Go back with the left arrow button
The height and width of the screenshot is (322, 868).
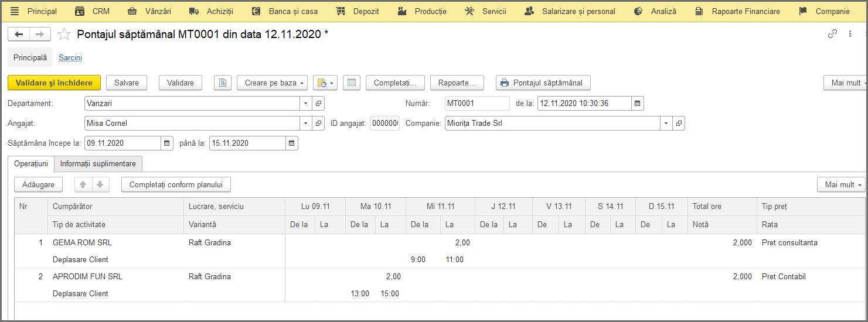point(18,35)
